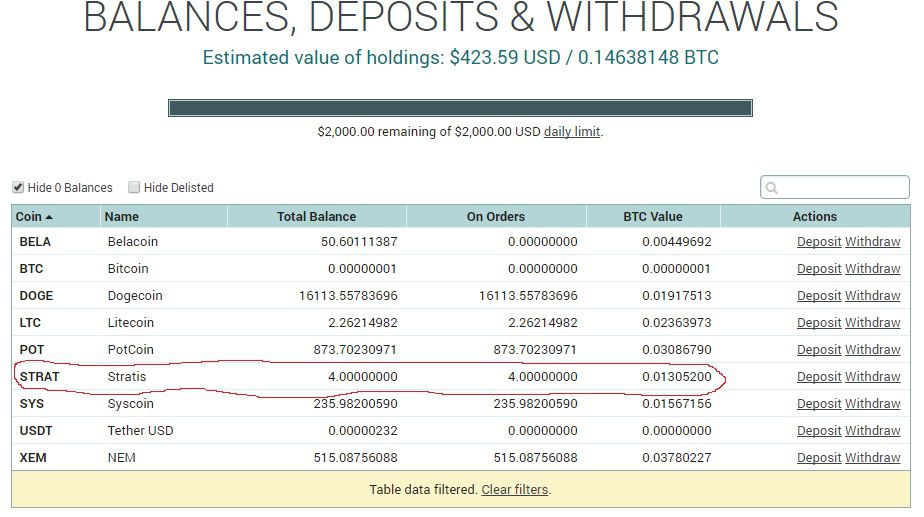Click BTC value 0.03780227
This screenshot has width=924, height=517.
tap(676, 458)
